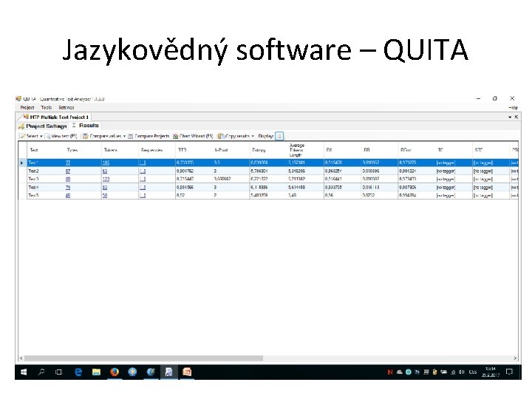The image size is (532, 399).
Task: Click the Text 1 row selector arrow
Action: [x=22, y=163]
